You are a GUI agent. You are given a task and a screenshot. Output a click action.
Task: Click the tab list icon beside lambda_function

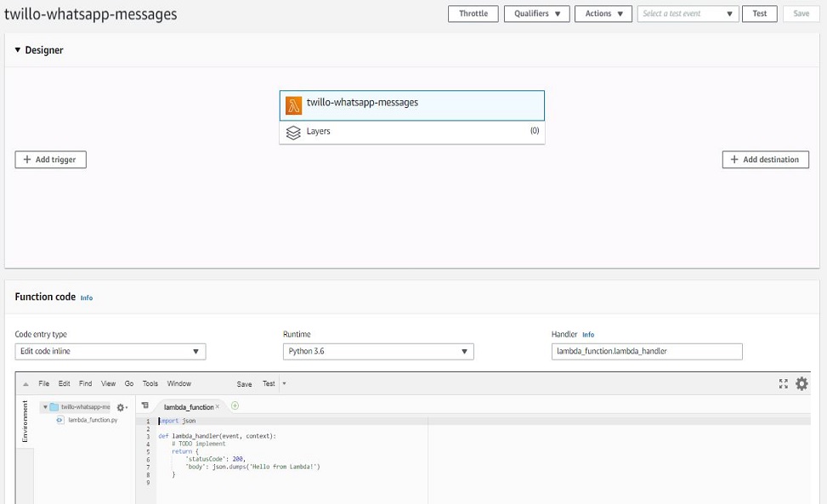145,405
